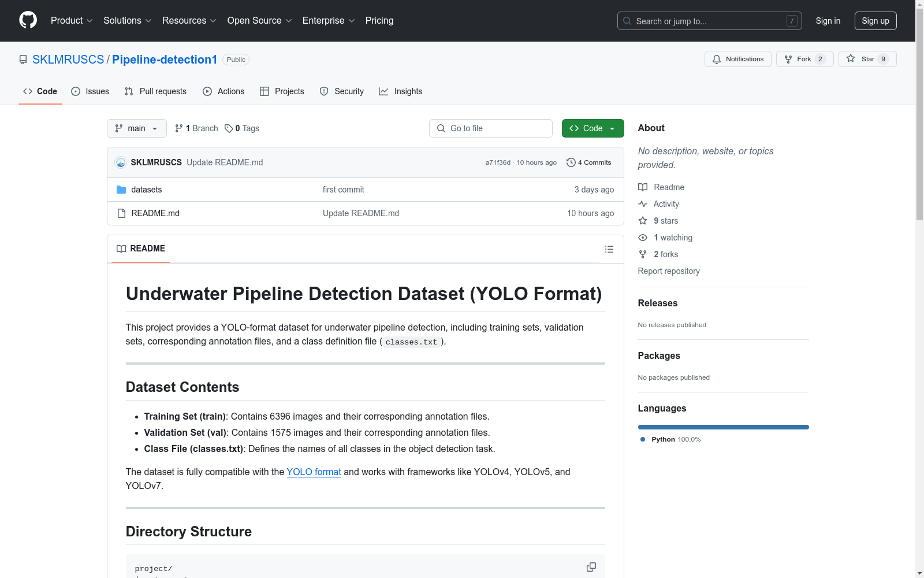Screen dimensions: 924x578
Task: Go to the Pull requests tab
Action: [155, 91]
